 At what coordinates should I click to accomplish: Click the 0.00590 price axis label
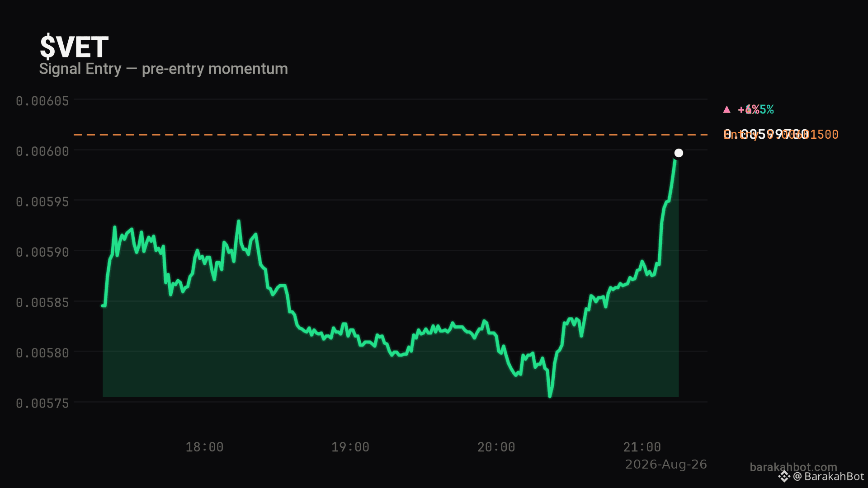coord(42,252)
